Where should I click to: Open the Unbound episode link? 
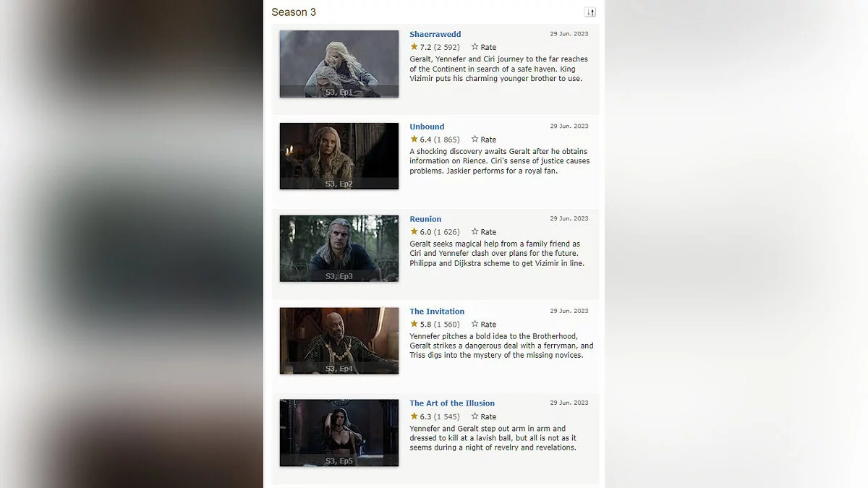pos(427,127)
